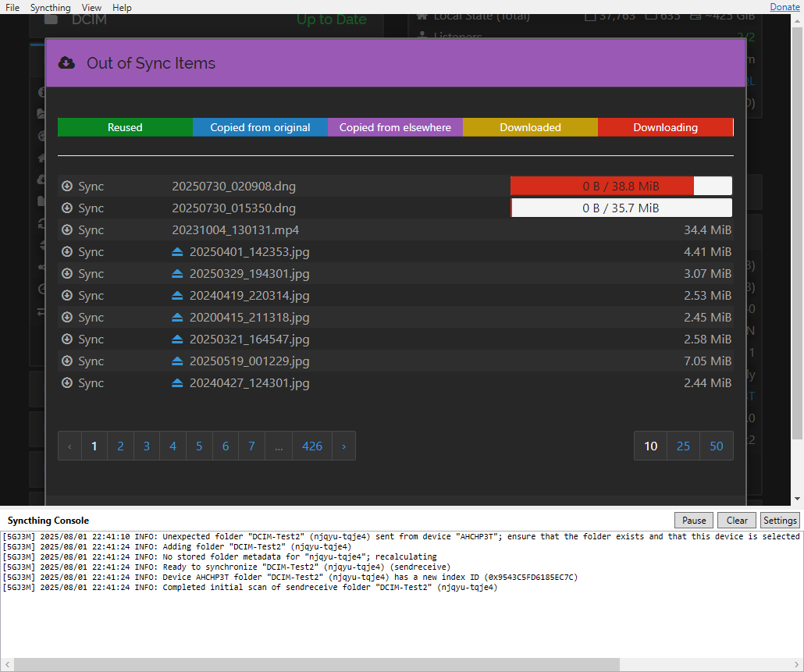Click the file name 20231004_130131.mp4
804x672 pixels.
236,229
